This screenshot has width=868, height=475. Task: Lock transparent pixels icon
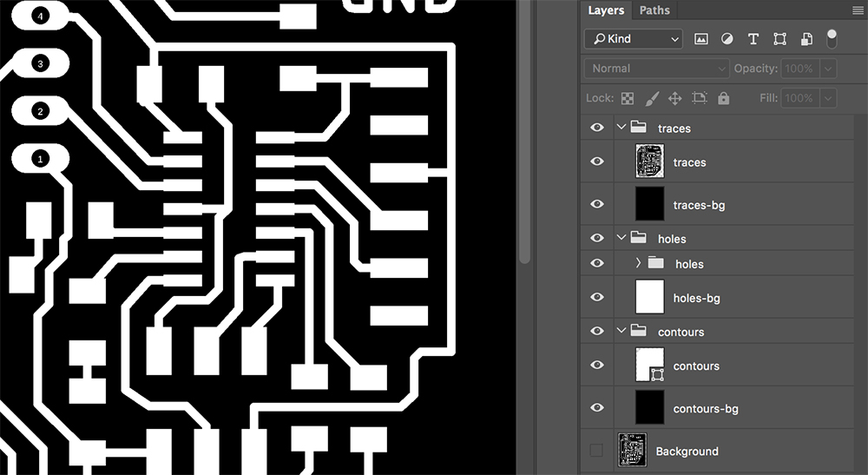(628, 98)
